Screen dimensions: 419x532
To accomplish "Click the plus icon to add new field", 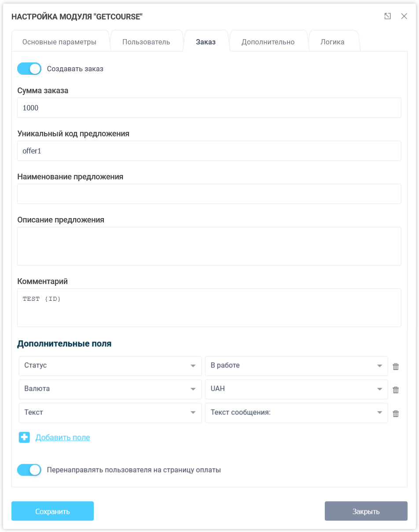I will pos(24,437).
